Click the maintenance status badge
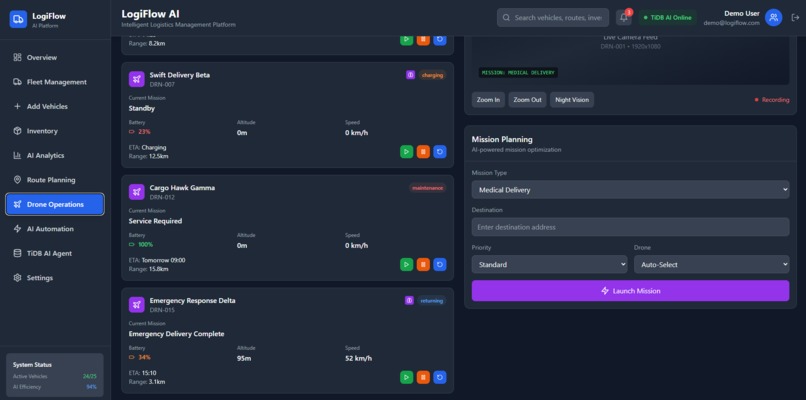The height and width of the screenshot is (400, 806). 427,188
